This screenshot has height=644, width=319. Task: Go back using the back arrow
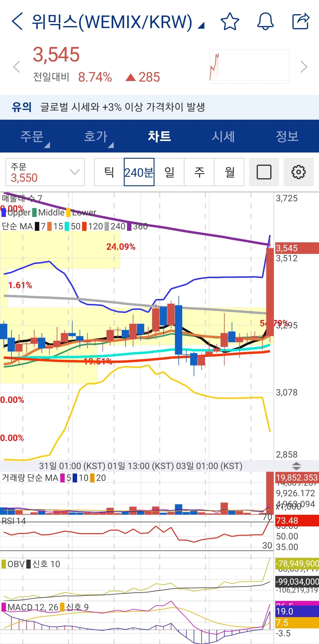[x=17, y=21]
